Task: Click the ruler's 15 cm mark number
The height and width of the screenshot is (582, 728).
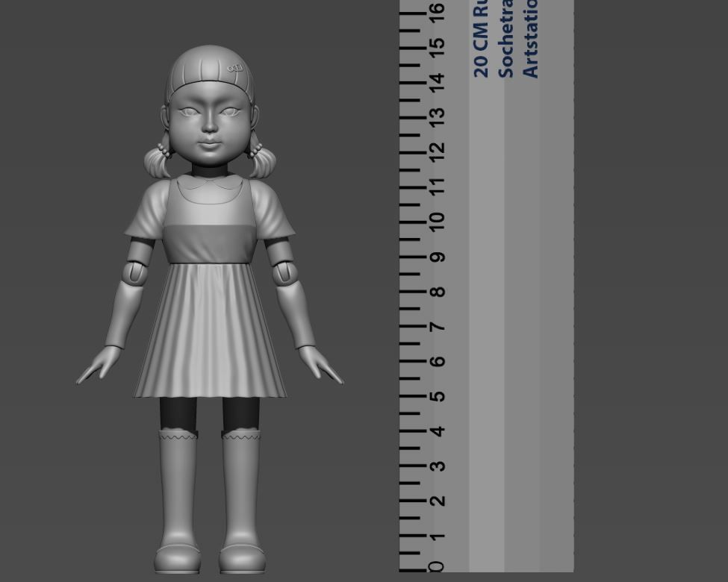Action: 437,47
